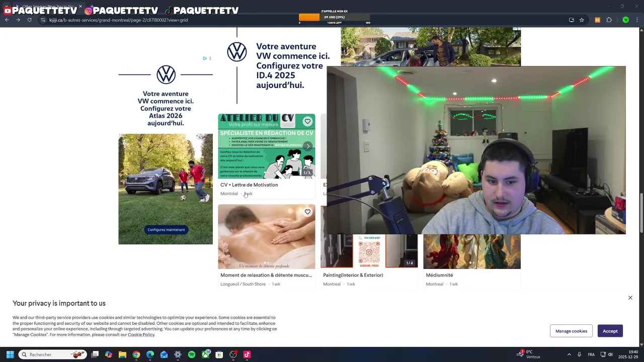The height and width of the screenshot is (362, 644).
Task: Open Manage cookies settings
Action: 572,331
